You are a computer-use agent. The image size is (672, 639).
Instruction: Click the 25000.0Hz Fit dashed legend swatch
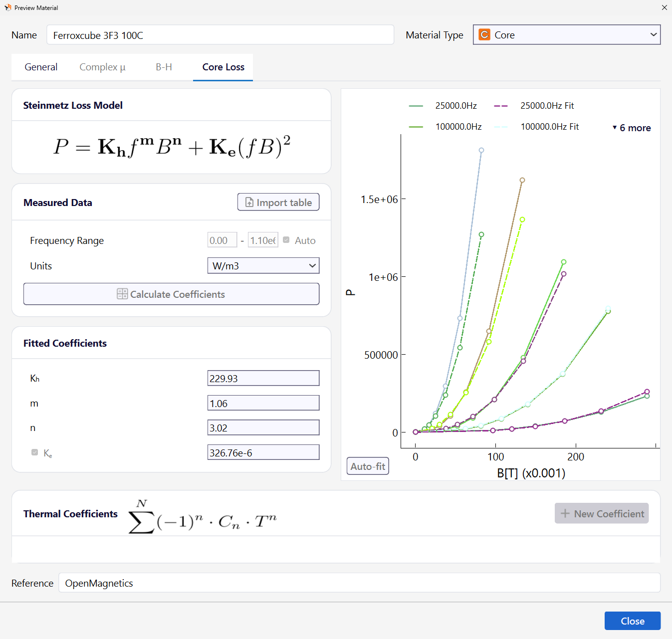[x=501, y=106]
